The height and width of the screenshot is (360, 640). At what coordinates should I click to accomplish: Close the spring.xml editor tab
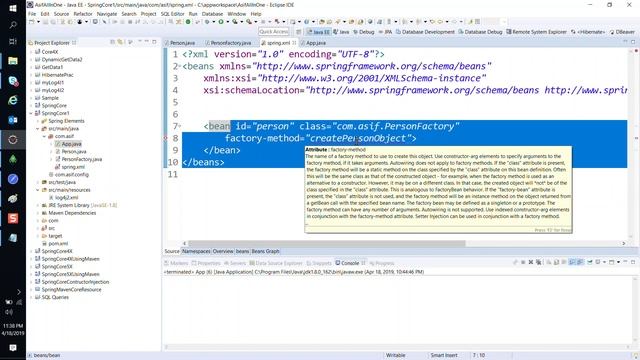(294, 43)
